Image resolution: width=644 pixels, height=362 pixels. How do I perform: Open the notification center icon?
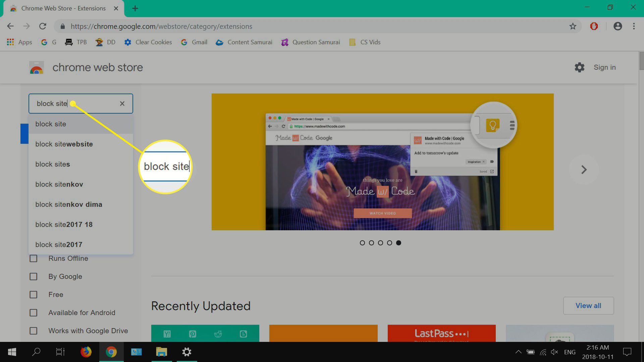627,352
